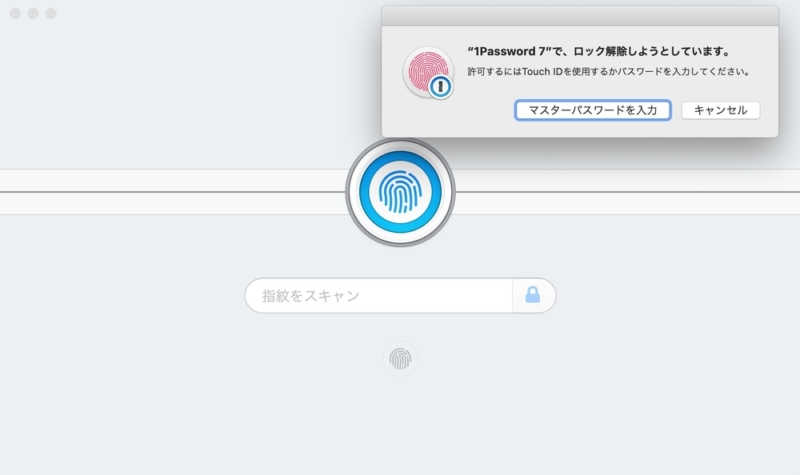The height and width of the screenshot is (475, 800).
Task: Click the yellow minimize window button
Action: tap(33, 13)
